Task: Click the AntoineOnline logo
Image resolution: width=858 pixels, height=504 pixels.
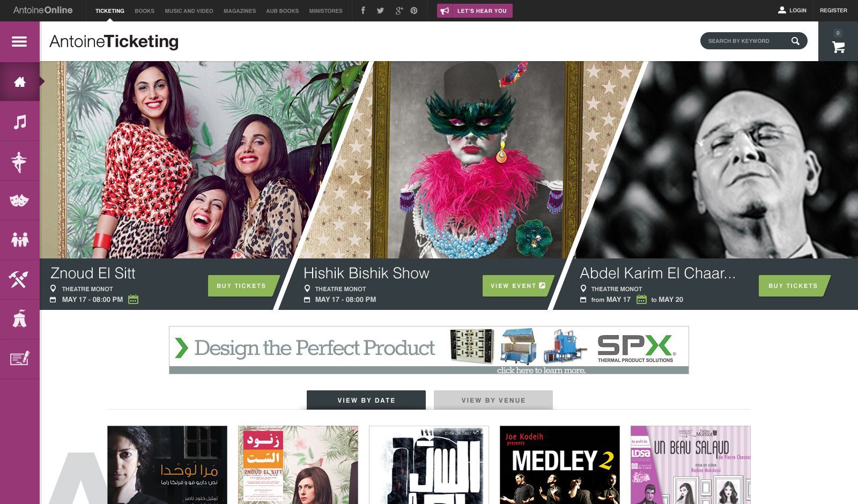Action: [x=43, y=10]
